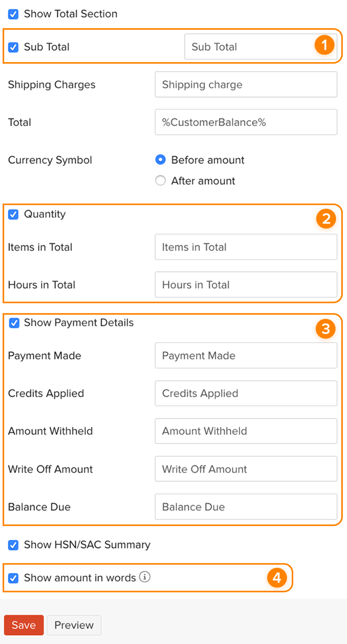Select Before amount currency symbol option
The width and height of the screenshot is (347, 644).
(160, 160)
